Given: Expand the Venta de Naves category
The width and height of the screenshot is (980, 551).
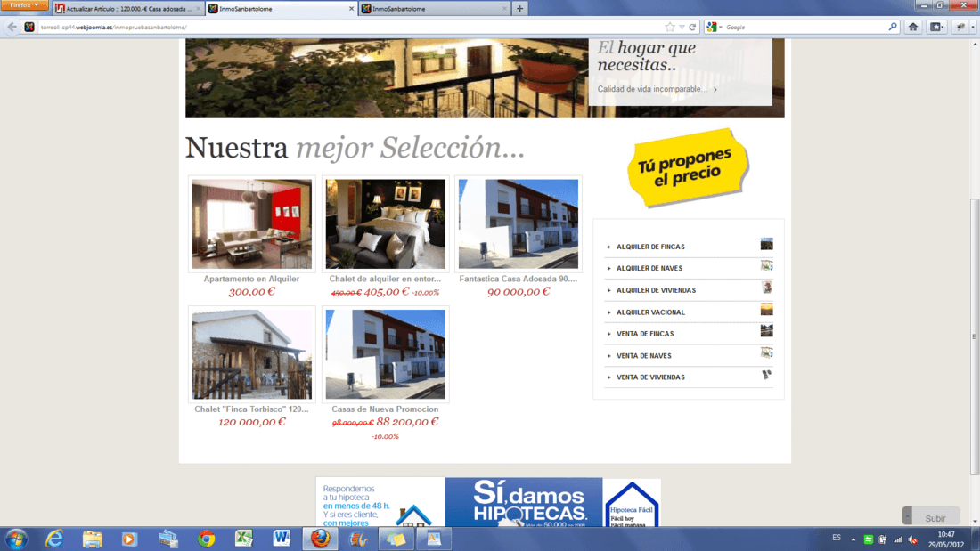Looking at the screenshot, I should tap(644, 355).
